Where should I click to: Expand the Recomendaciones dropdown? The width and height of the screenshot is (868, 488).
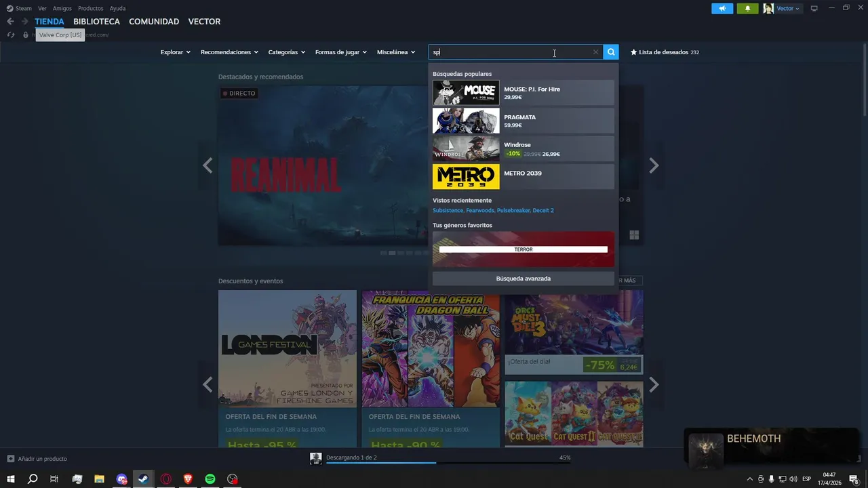pos(229,52)
